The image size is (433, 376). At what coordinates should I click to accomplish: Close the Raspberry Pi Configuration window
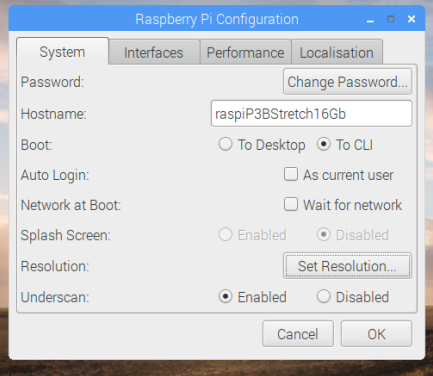pos(412,19)
